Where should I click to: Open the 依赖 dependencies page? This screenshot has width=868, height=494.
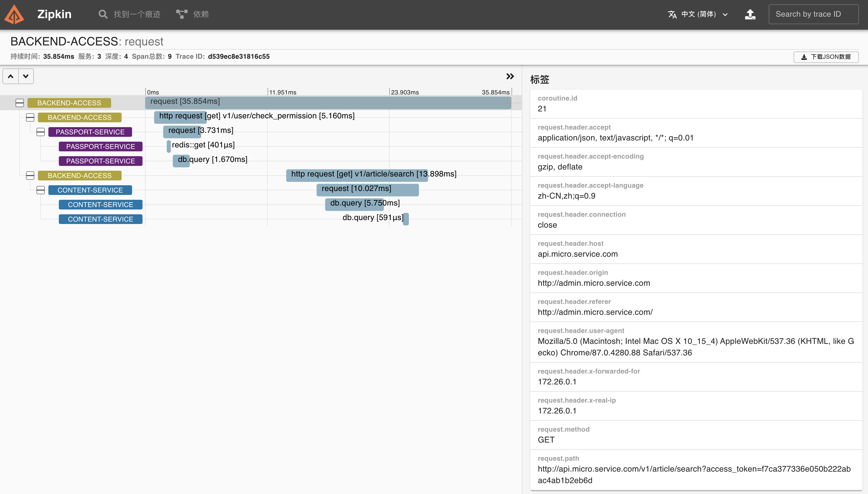tap(201, 14)
